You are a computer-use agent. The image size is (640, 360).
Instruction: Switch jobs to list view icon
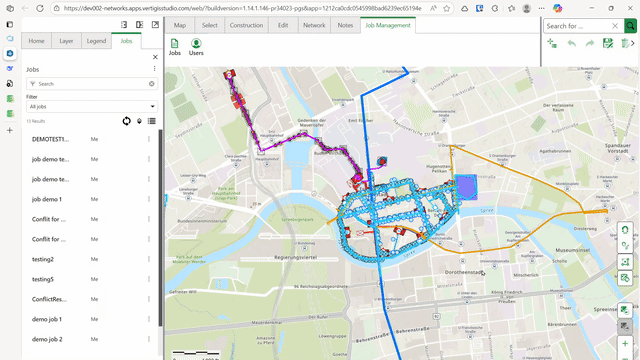click(x=151, y=121)
